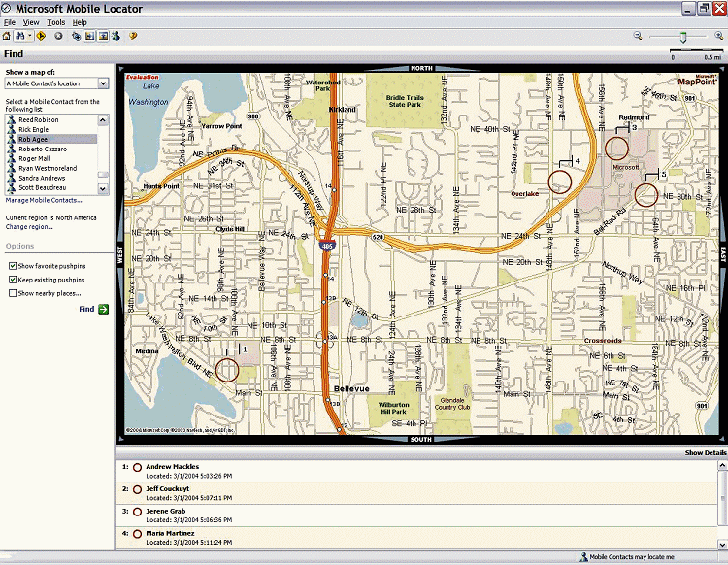Click the map zoom slider thumb
The height and width of the screenshot is (565, 728).
[683, 37]
